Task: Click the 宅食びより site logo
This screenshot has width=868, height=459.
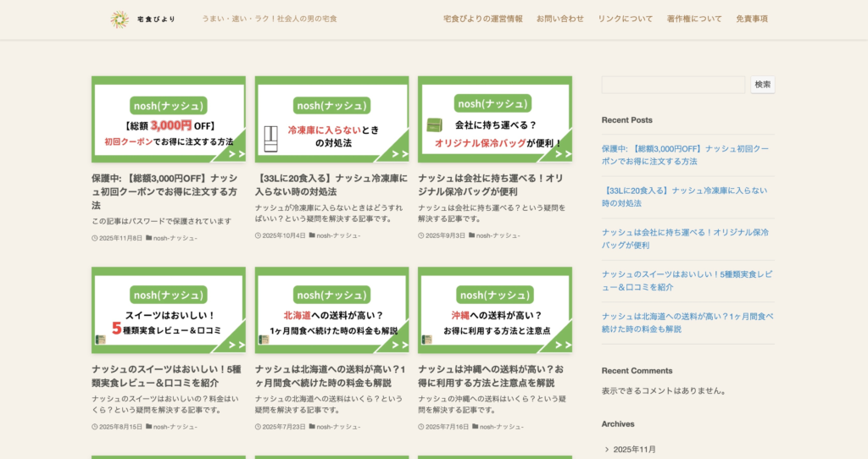Action: [x=142, y=19]
